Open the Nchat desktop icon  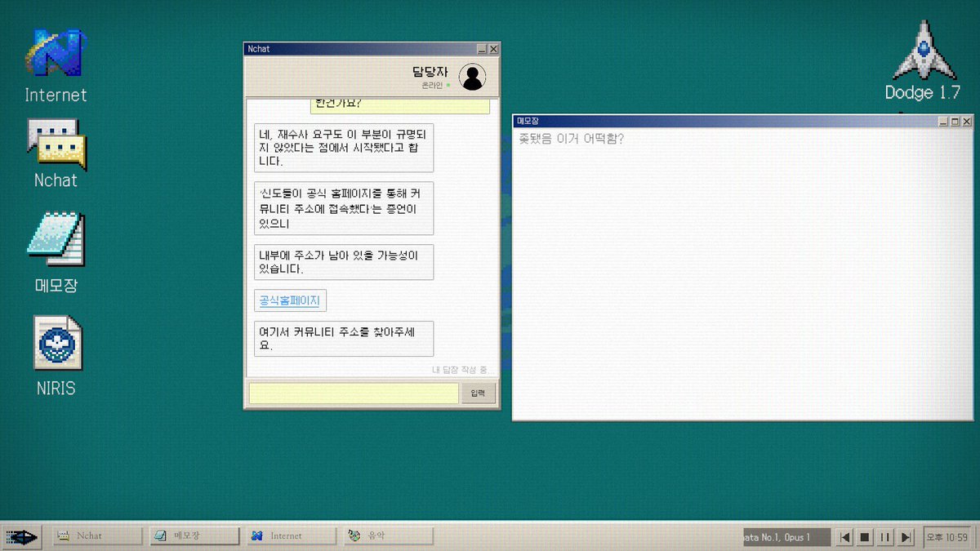coord(56,153)
